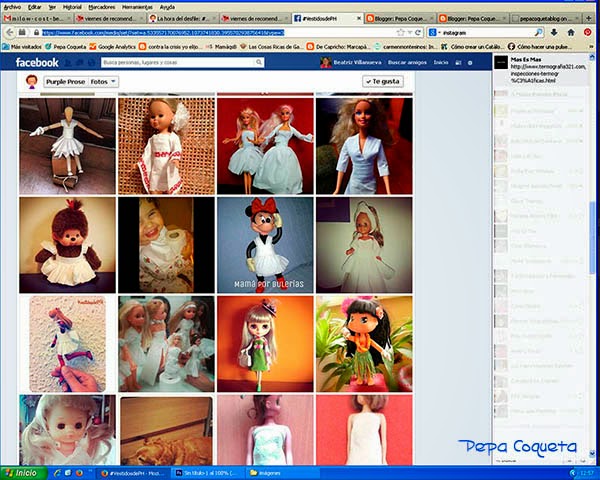Open the Mas Es Mas ad link
The image size is (600, 480).
tap(540, 70)
